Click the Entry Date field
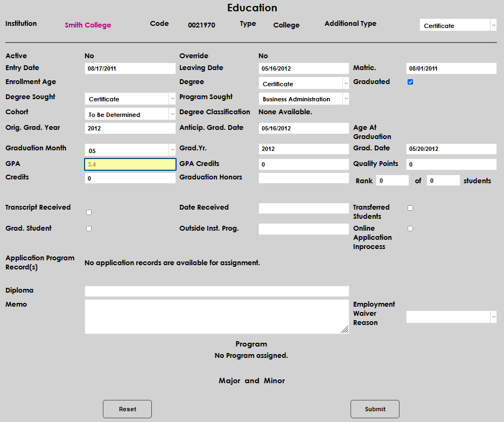This screenshot has width=504, height=422. tap(130, 68)
